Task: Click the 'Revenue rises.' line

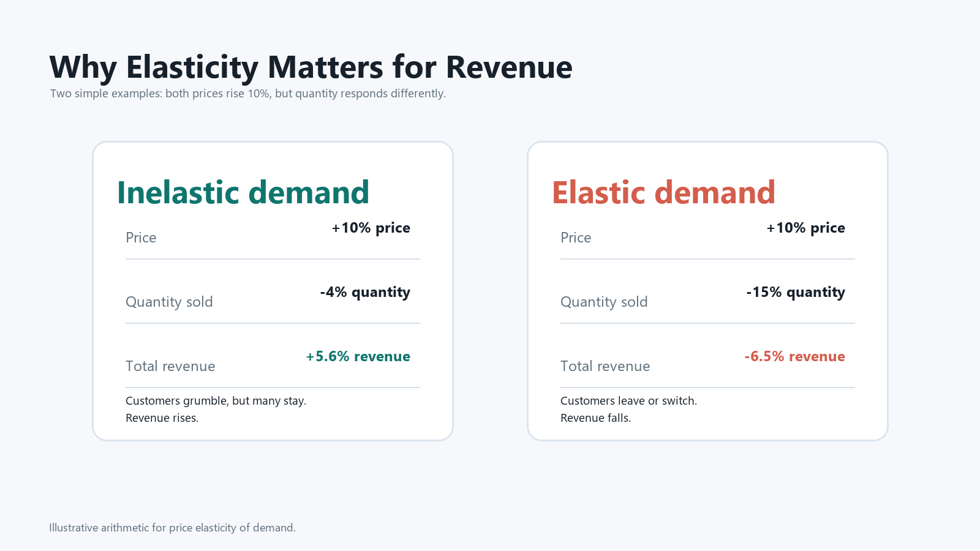Action: (x=162, y=418)
